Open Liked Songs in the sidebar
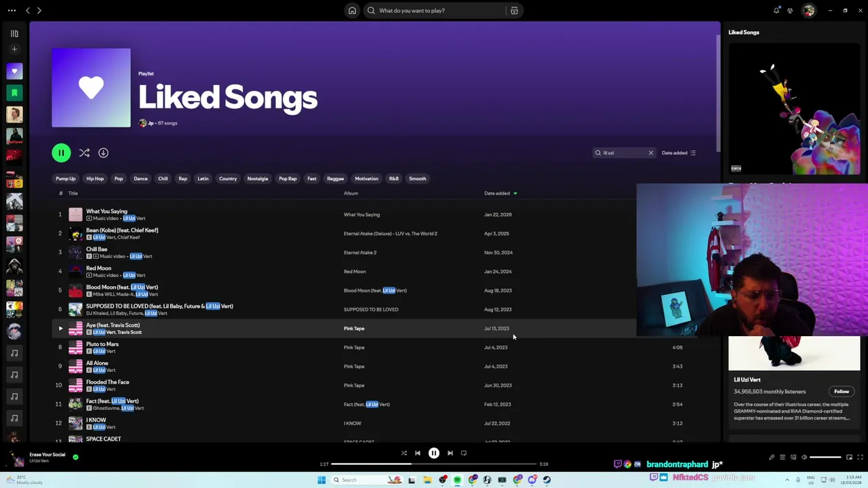Viewport: 868px width, 488px height. pos(14,71)
